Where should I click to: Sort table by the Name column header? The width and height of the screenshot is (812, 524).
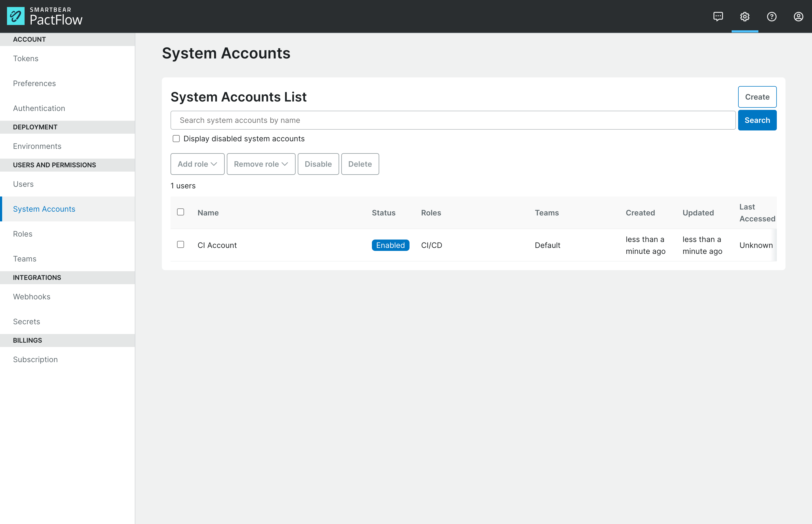coord(208,212)
